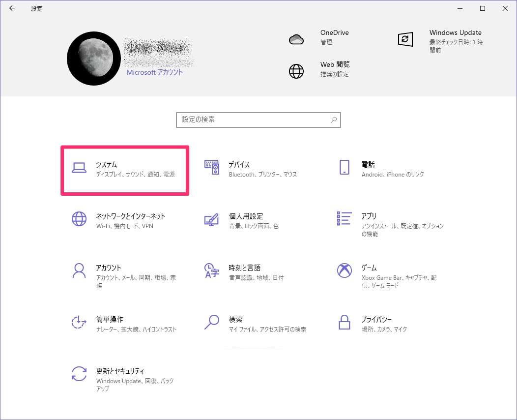517x420 pixels.
Task: Open アプリ settings label
Action: tap(369, 216)
